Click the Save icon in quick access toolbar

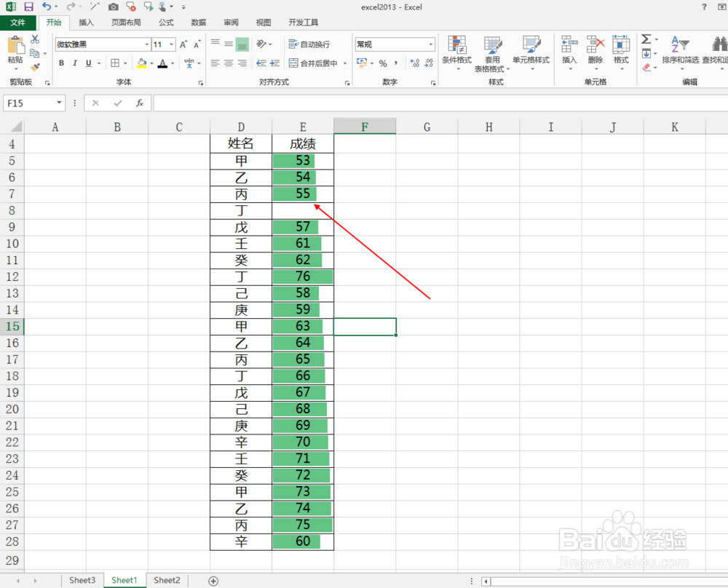[x=29, y=7]
